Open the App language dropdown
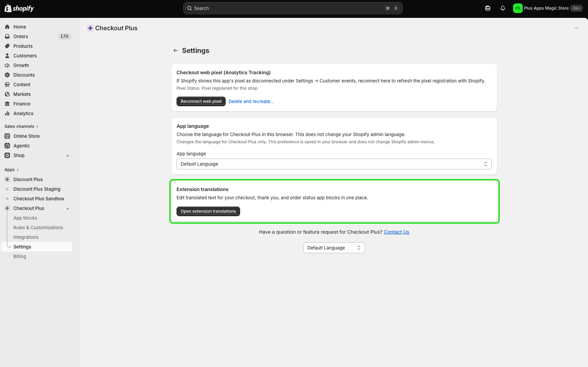The image size is (588, 367). [x=334, y=164]
